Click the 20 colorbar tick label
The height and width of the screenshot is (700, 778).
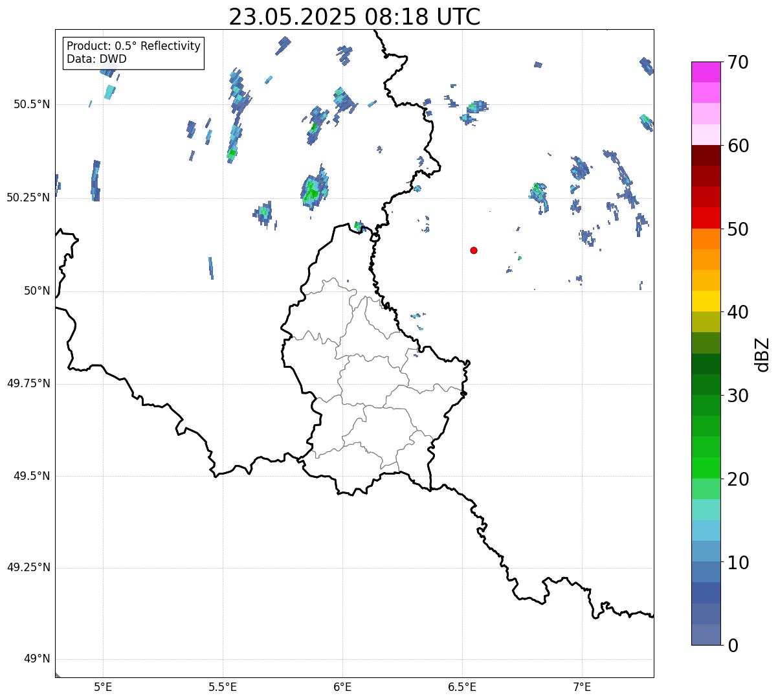click(738, 479)
